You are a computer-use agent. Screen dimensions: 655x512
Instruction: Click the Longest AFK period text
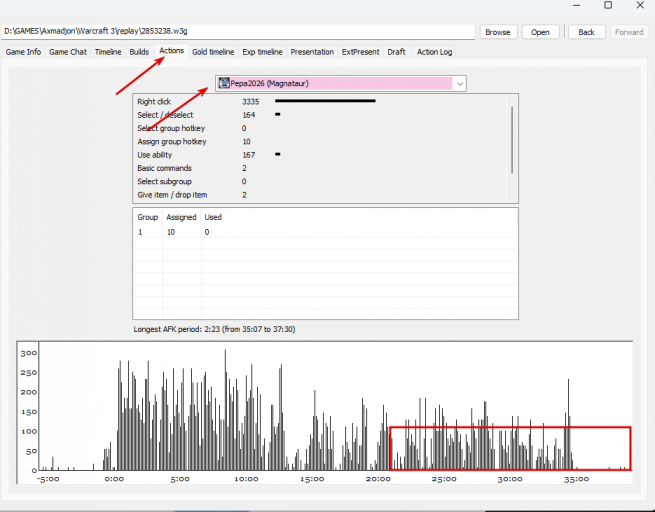point(214,329)
